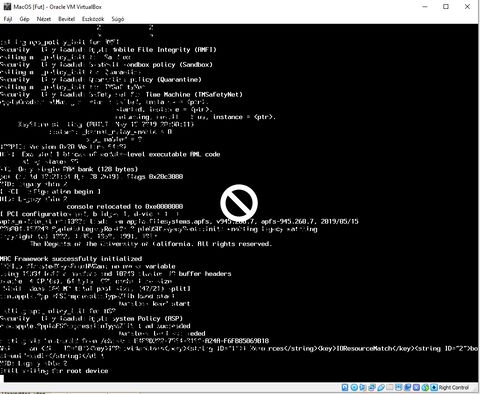Maximize the VirtualBox window

click(446, 6)
